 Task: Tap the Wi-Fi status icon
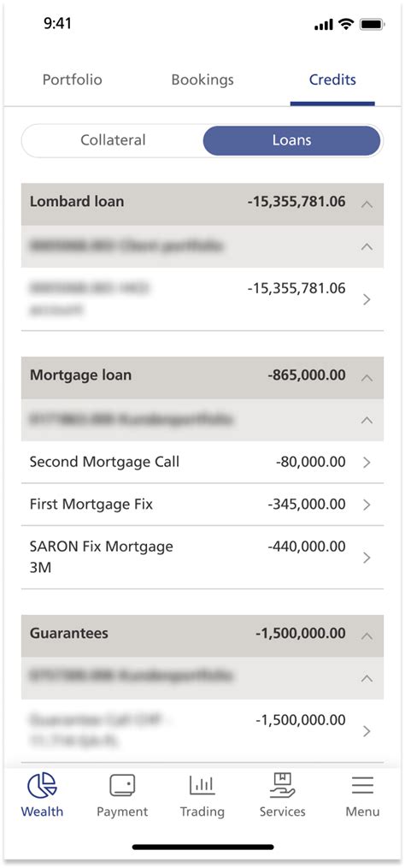pyautogui.click(x=346, y=24)
